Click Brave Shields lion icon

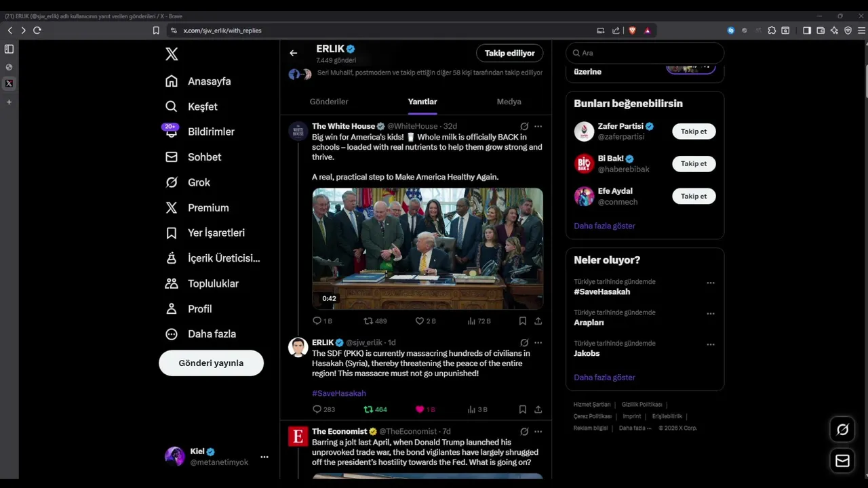(632, 30)
